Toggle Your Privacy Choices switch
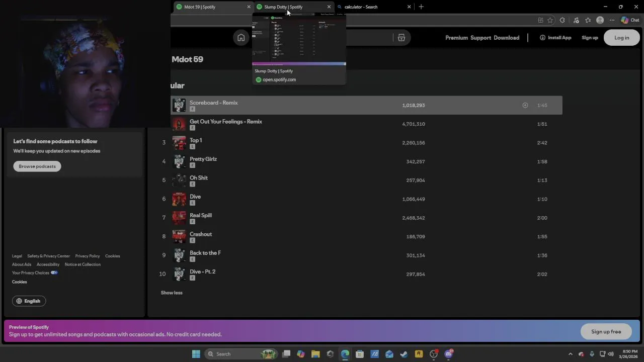Image resolution: width=644 pixels, height=362 pixels. 54,273
